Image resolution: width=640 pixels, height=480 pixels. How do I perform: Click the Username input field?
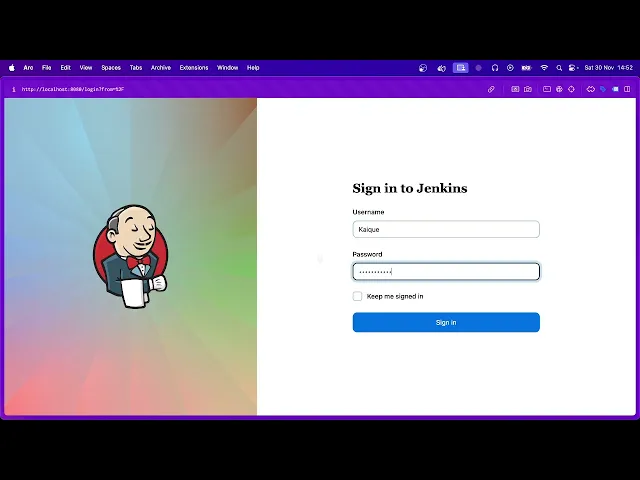[446, 229]
